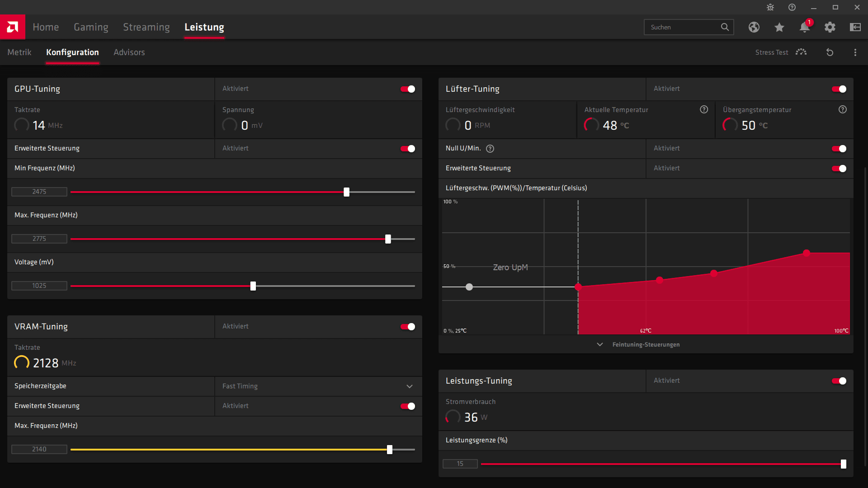
Task: Open the Metrik sub-tab
Action: (x=19, y=52)
